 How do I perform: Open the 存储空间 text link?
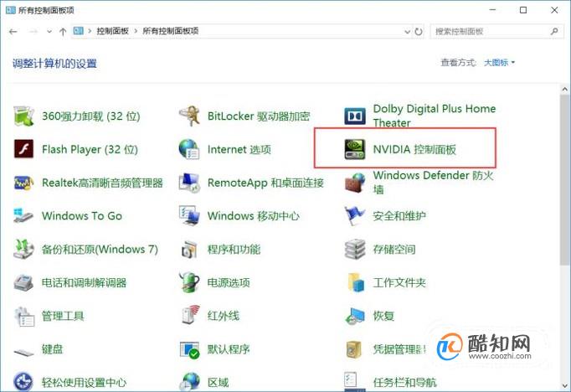point(394,250)
